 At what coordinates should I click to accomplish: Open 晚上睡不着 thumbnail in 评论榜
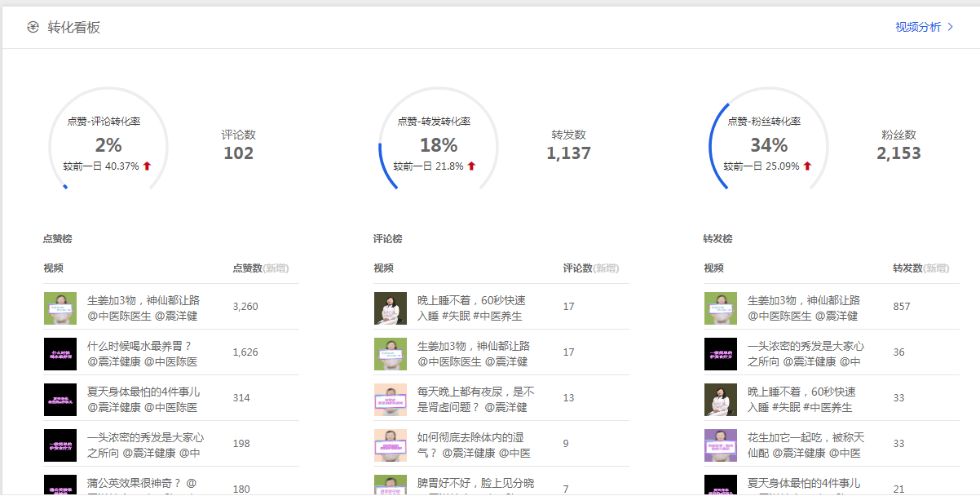[391, 308]
